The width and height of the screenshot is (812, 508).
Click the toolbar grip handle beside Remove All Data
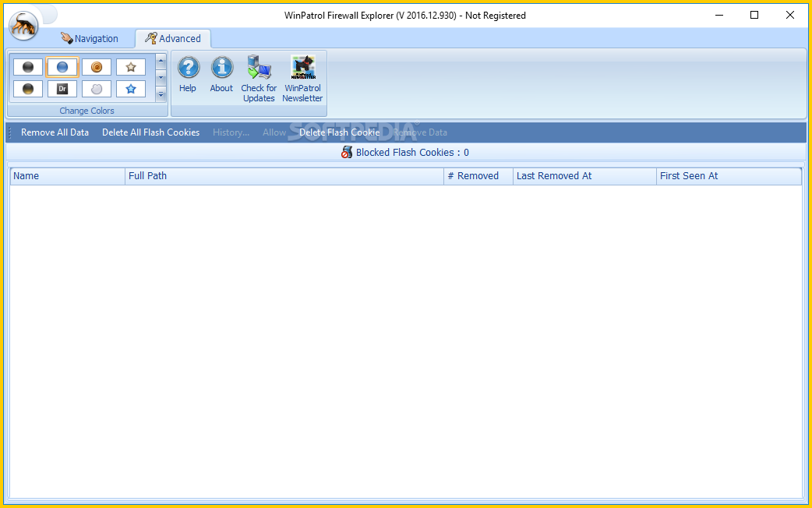(x=10, y=132)
